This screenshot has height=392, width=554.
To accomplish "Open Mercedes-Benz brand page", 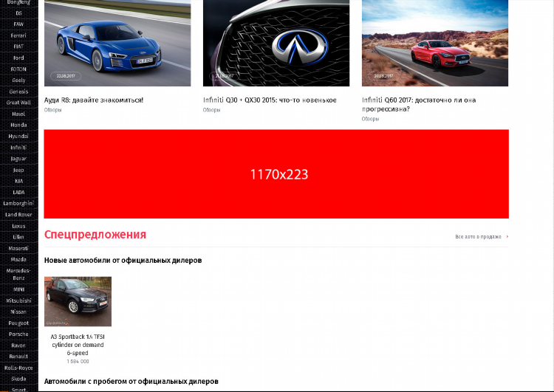I will coord(18,275).
